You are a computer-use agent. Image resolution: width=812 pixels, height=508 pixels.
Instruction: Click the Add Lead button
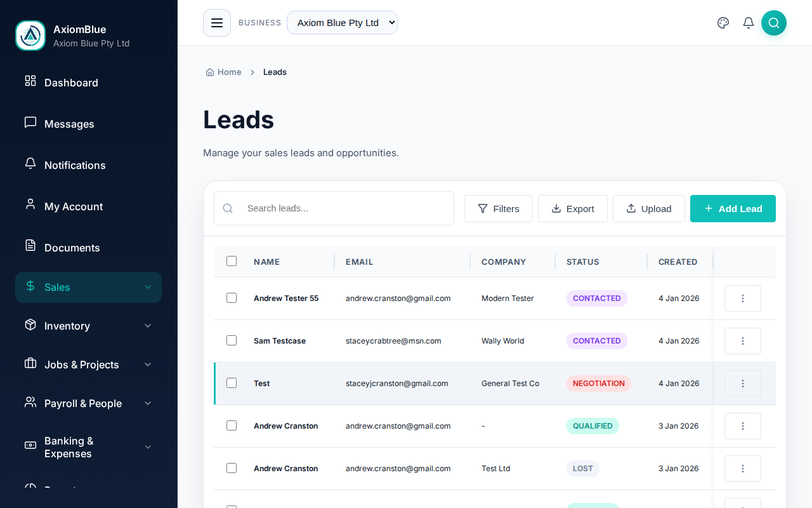tap(733, 208)
